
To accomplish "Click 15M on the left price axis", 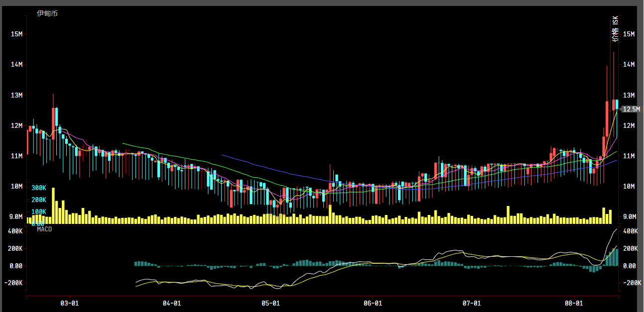I will tap(16, 34).
